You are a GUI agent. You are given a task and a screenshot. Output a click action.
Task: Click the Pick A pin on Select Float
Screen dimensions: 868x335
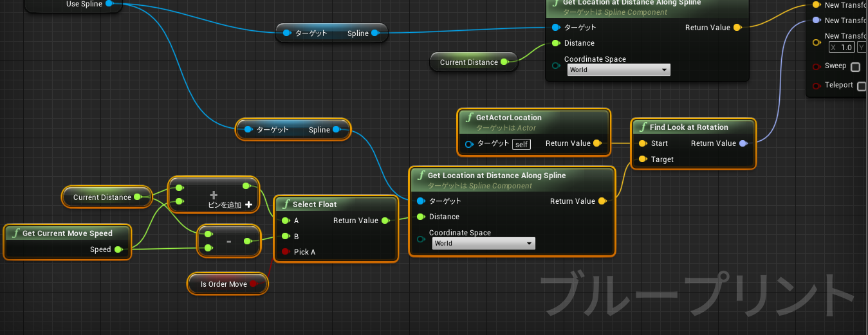click(x=285, y=252)
